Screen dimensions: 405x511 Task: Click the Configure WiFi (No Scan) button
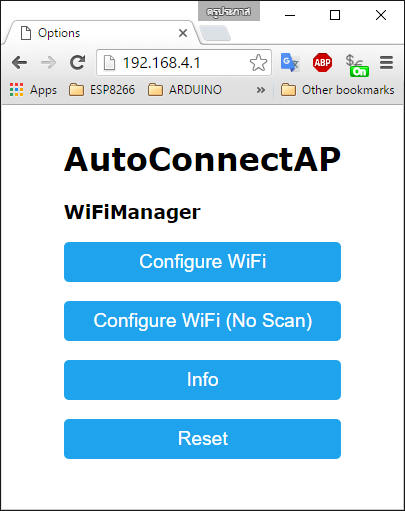[x=202, y=321]
